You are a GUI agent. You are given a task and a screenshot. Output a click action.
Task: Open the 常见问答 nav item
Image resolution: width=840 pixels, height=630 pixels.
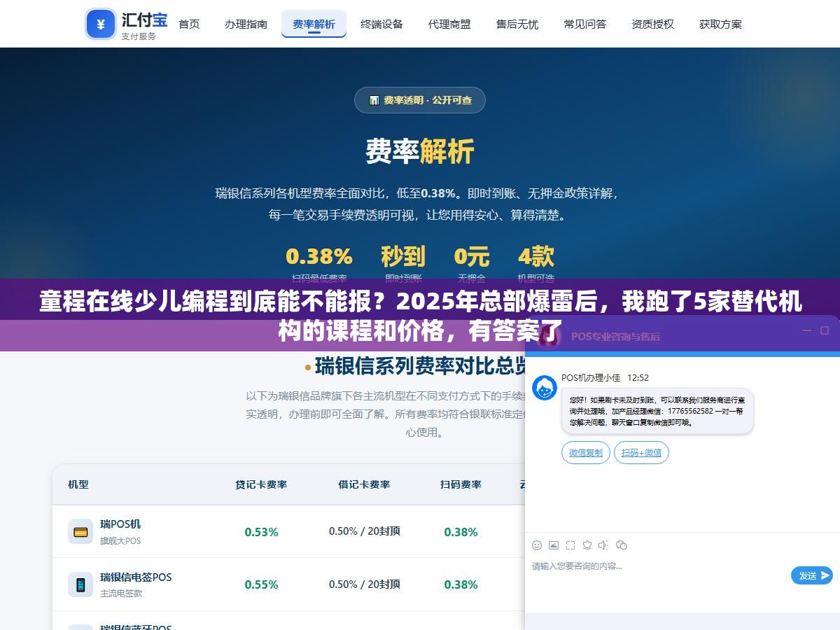coord(585,24)
